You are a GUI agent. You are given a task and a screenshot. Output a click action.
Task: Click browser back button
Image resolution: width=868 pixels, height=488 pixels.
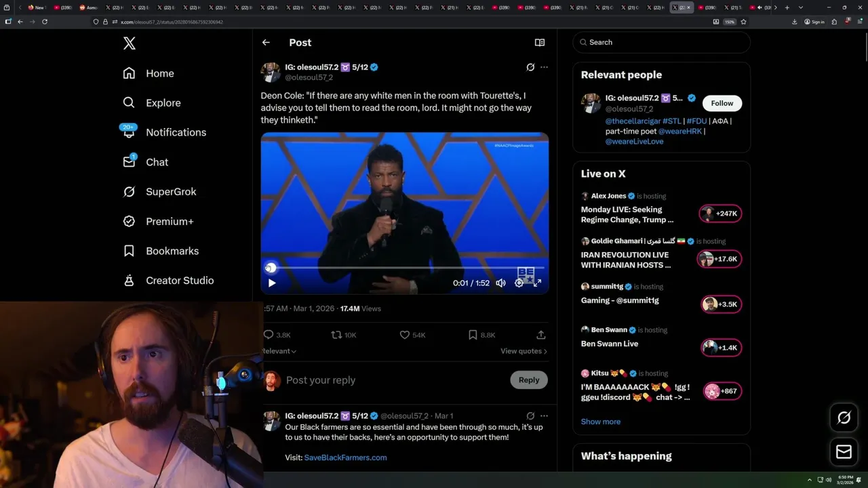point(20,22)
